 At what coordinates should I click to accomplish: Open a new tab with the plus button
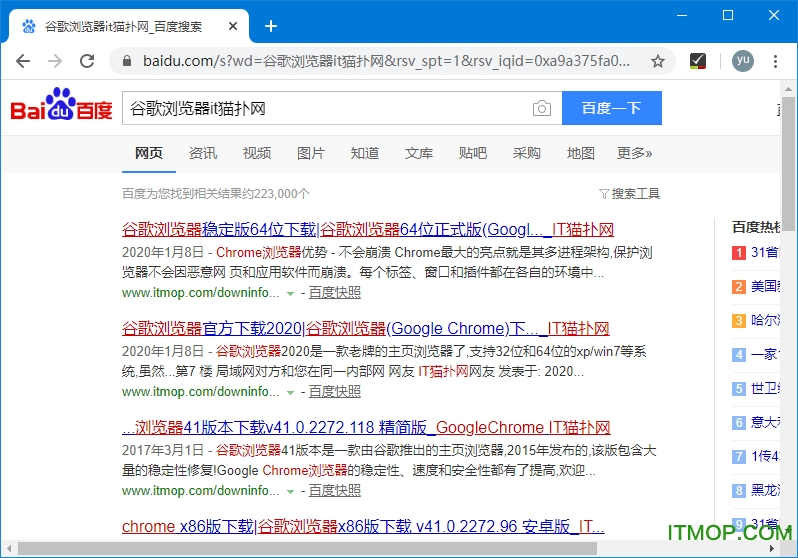pos(271,26)
